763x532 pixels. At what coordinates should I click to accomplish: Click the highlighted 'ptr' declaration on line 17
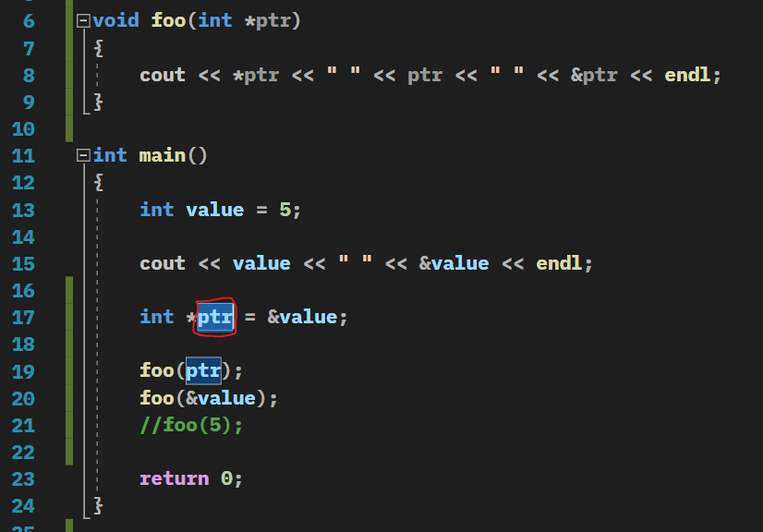[x=215, y=318]
